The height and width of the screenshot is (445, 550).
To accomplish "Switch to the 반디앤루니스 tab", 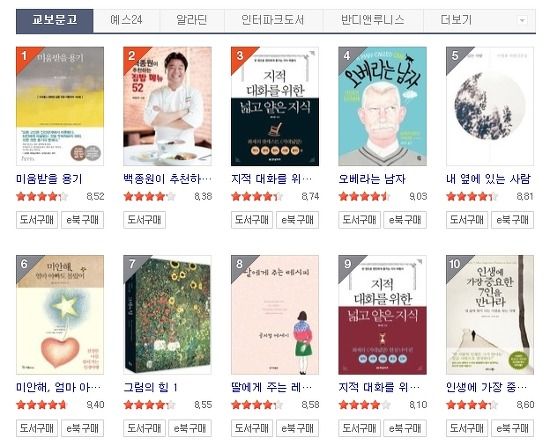I will click(373, 20).
